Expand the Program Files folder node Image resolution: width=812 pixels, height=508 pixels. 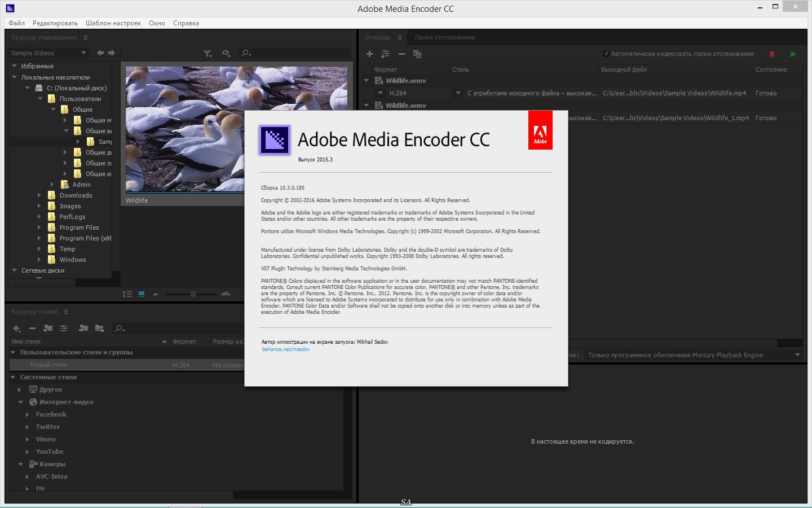point(39,227)
